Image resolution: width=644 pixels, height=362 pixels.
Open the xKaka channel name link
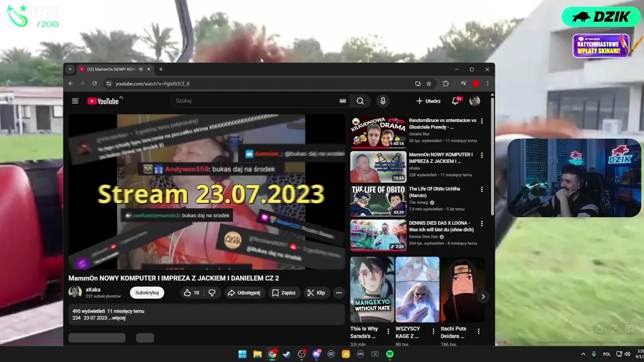pos(93,290)
